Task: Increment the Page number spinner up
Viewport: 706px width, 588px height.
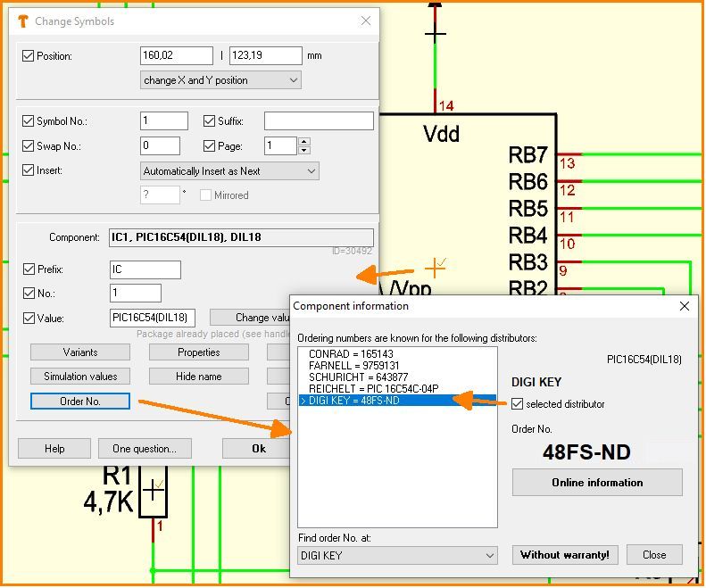Action: pyautogui.click(x=304, y=141)
